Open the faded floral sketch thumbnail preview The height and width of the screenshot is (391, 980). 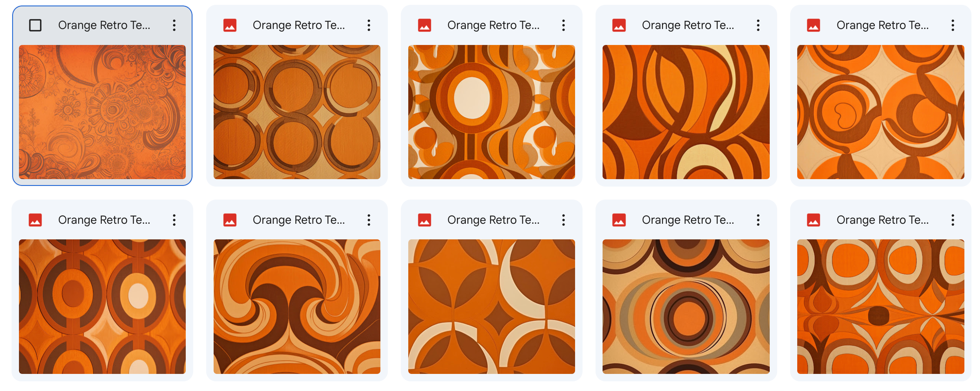point(103,114)
